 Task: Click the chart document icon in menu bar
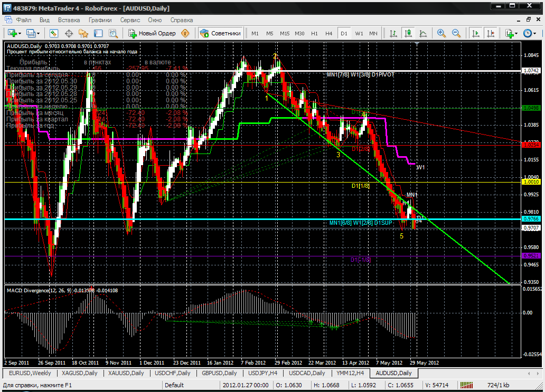(x=8, y=20)
